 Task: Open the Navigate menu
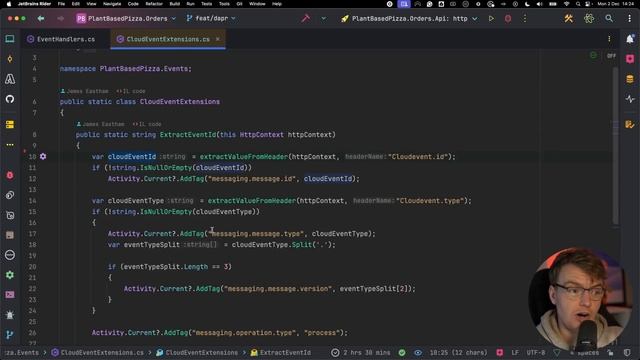pos(112,4)
